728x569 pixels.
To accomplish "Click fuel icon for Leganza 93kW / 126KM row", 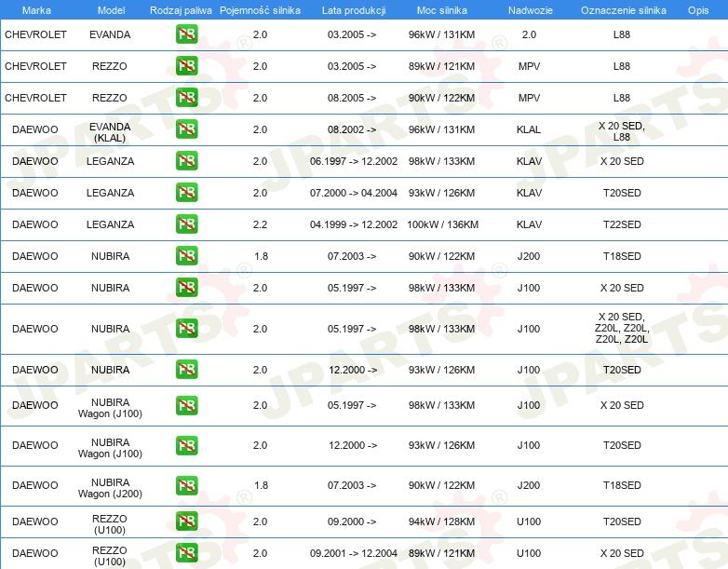I will (x=186, y=192).
